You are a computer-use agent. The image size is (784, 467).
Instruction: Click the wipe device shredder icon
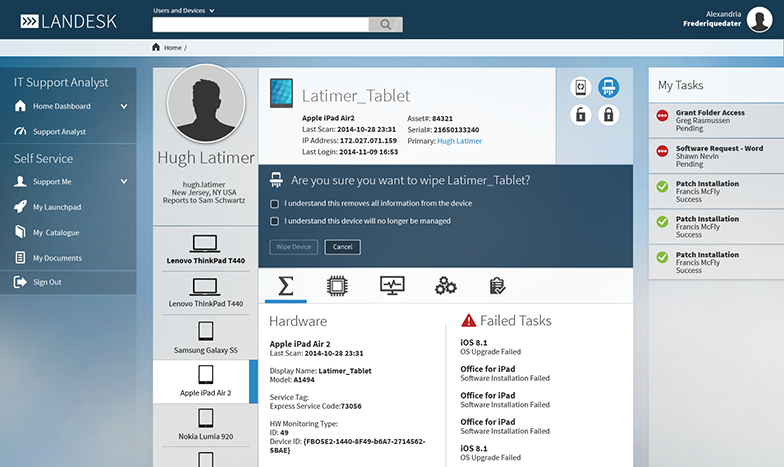click(x=607, y=88)
